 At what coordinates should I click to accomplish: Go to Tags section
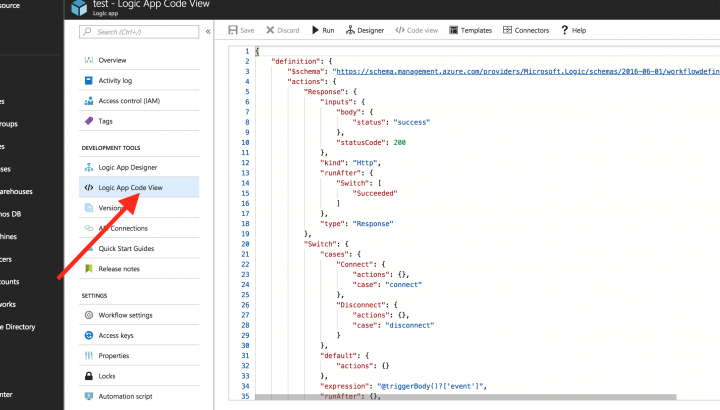click(105, 121)
